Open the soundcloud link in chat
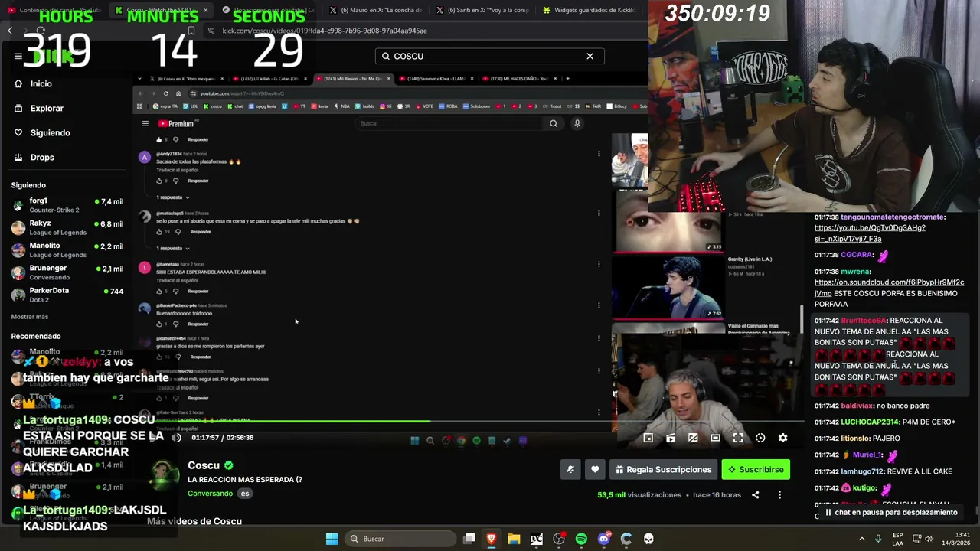The width and height of the screenshot is (980, 551). tap(889, 288)
